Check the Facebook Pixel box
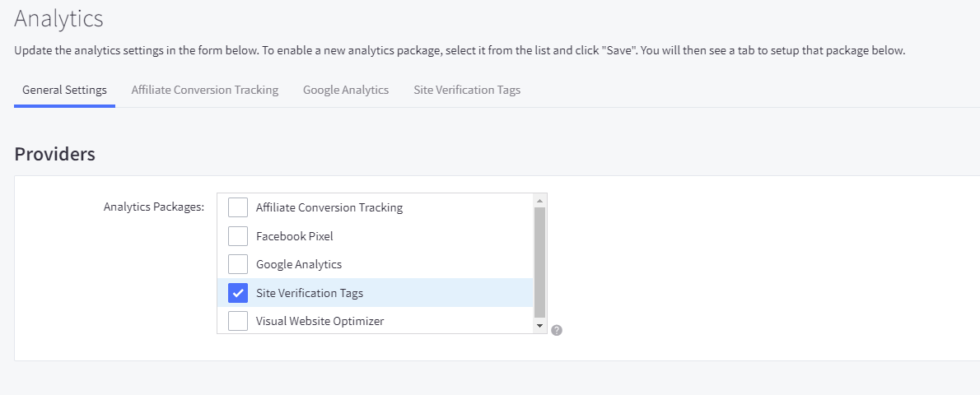This screenshot has width=980, height=395. [237, 236]
